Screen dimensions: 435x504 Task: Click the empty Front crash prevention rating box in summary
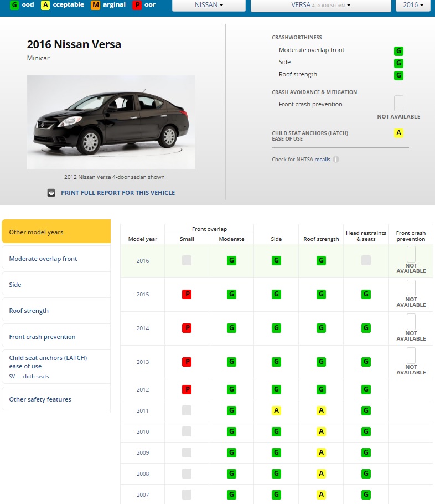pos(398,103)
